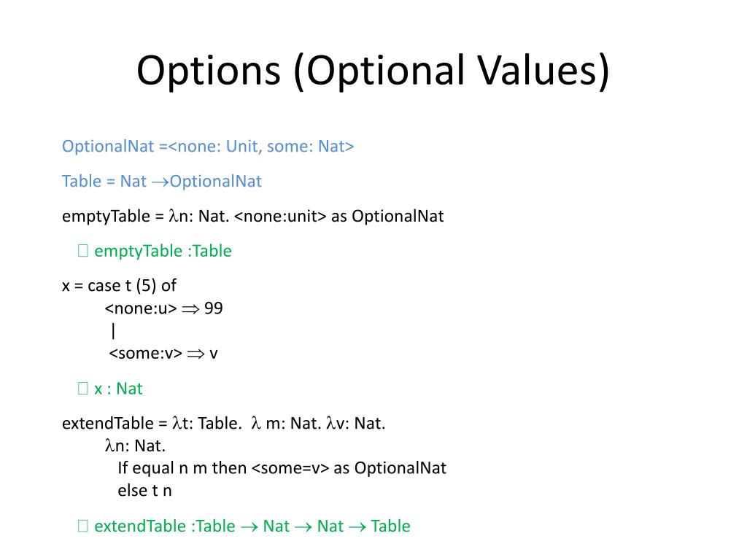This screenshot has height=560, width=747.
Task: Click the Table = Nat →OptionalNat line
Action: point(162,182)
